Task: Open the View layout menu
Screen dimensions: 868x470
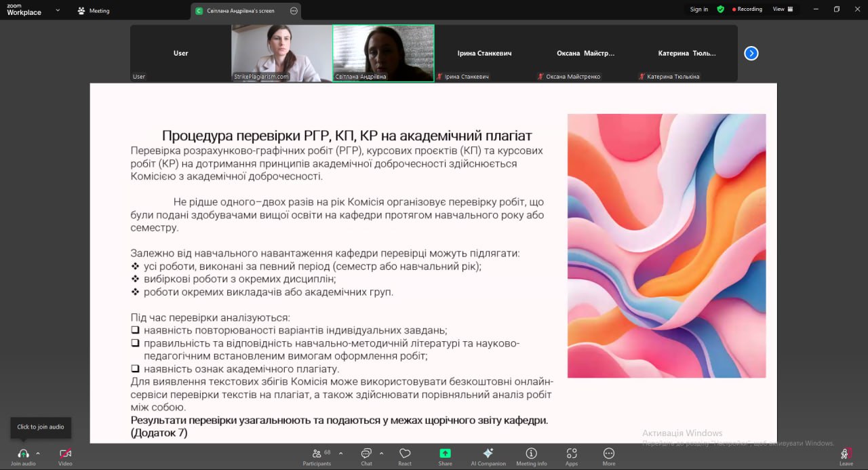Action: point(783,9)
